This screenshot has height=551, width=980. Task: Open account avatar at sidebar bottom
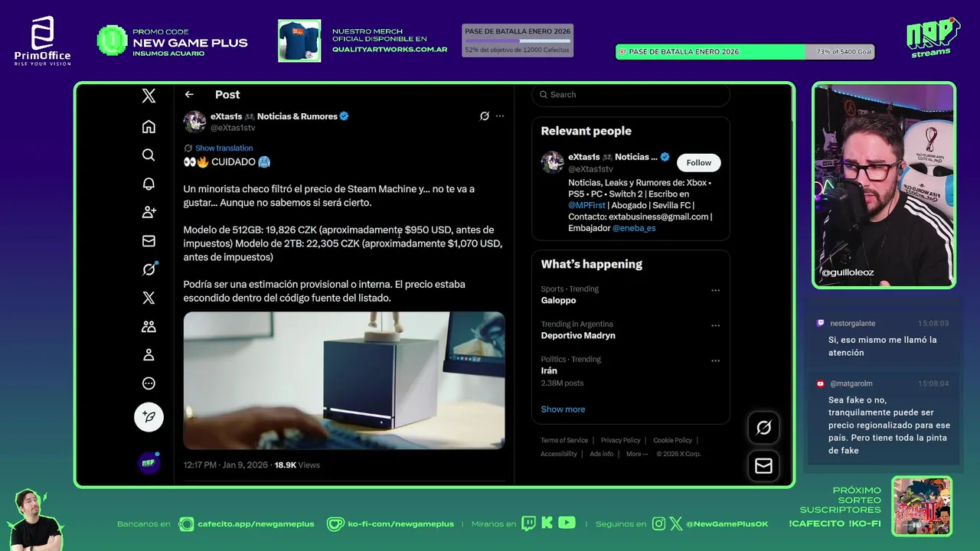[149, 463]
